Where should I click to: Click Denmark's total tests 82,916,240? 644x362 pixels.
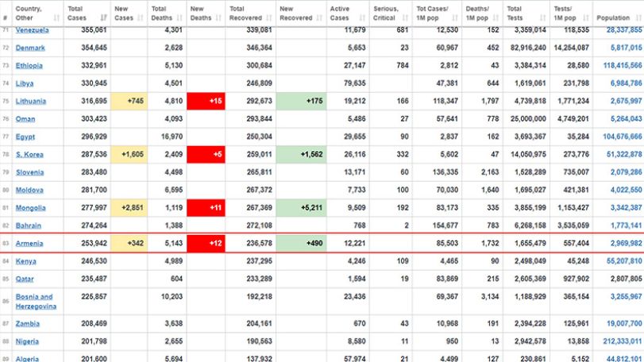[528, 48]
